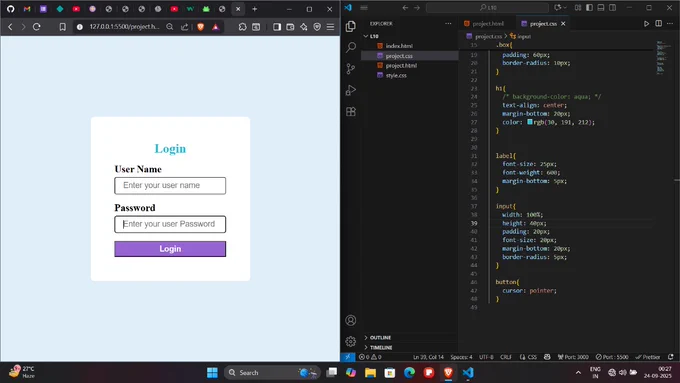Reload the page in the browser

(37, 27)
